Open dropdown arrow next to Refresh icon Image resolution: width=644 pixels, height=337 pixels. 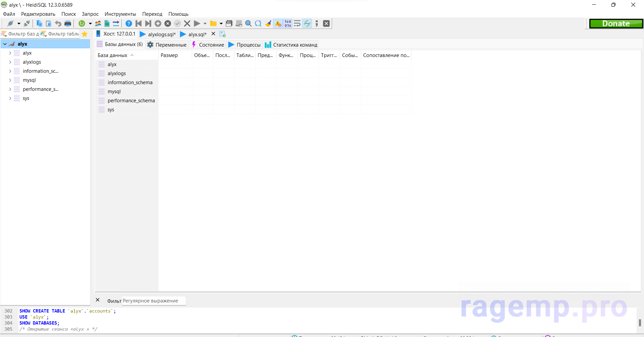90,23
